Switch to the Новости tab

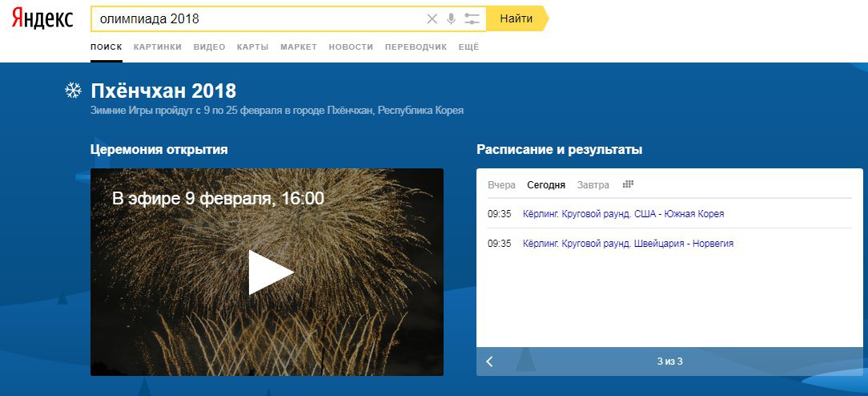(x=351, y=47)
